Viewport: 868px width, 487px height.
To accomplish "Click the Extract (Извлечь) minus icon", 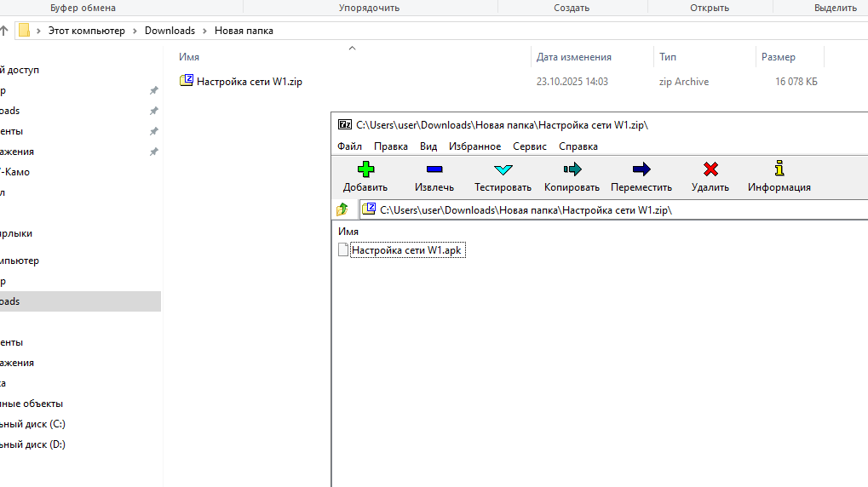I will pos(434,169).
